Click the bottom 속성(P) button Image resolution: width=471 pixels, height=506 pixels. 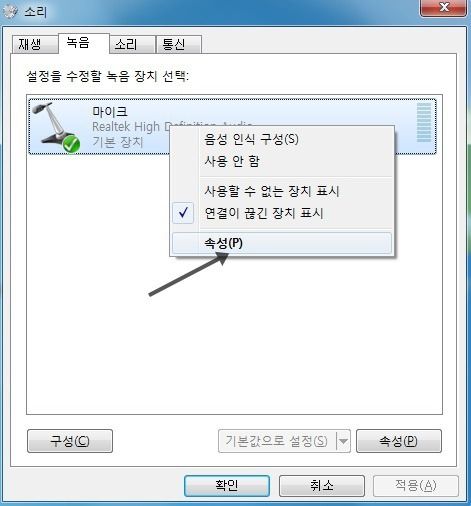pyautogui.click(x=399, y=441)
